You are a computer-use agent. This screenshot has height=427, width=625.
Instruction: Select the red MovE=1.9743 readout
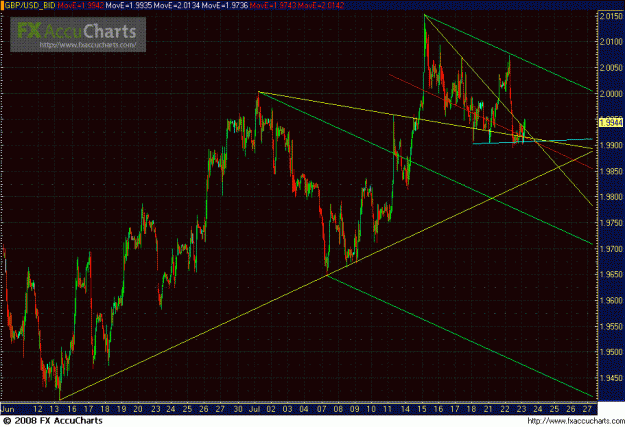pyautogui.click(x=273, y=6)
